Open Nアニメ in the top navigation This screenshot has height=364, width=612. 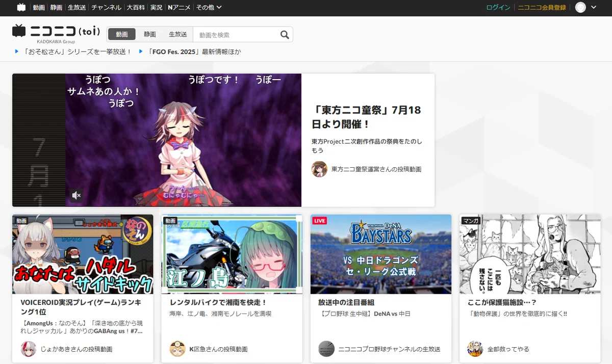[x=180, y=7]
